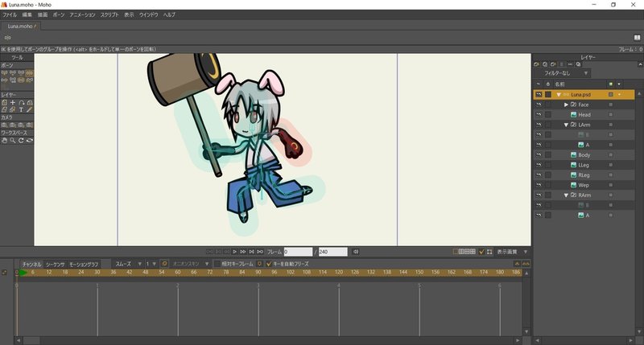644x345 pixels.
Task: Click the timeline horizontal scrollbar thumb
Action: point(31,340)
